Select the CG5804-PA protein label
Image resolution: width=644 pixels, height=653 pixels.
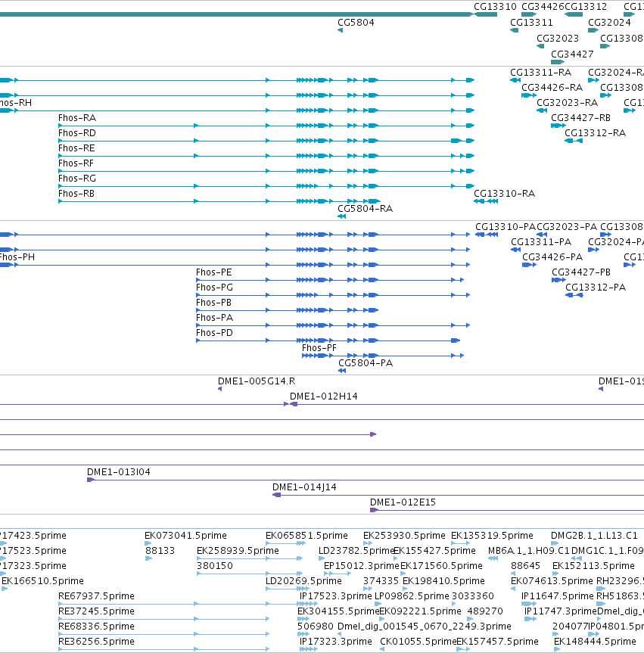tap(366, 363)
